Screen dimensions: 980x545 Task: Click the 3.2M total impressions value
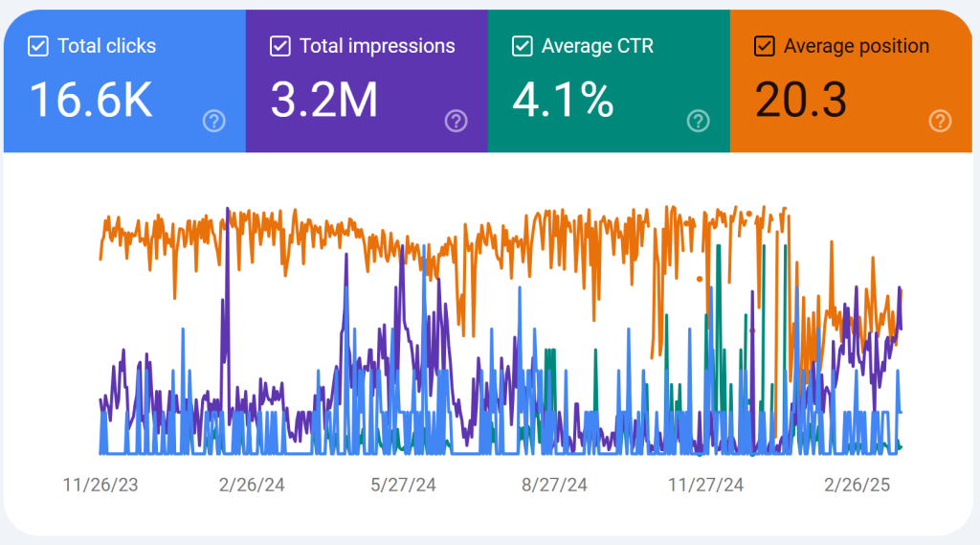324,101
